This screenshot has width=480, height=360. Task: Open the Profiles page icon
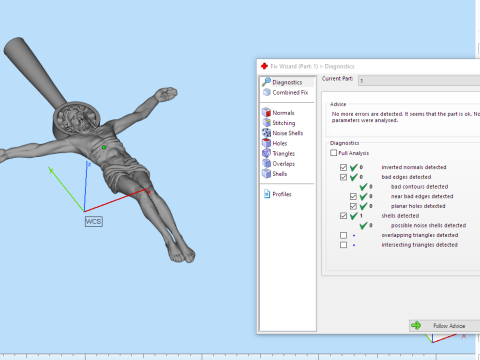[267, 194]
